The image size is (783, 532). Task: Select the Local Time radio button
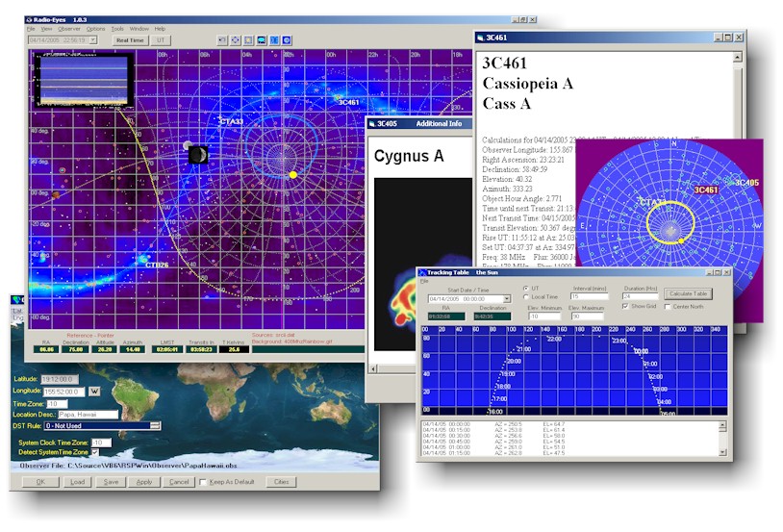pos(526,296)
